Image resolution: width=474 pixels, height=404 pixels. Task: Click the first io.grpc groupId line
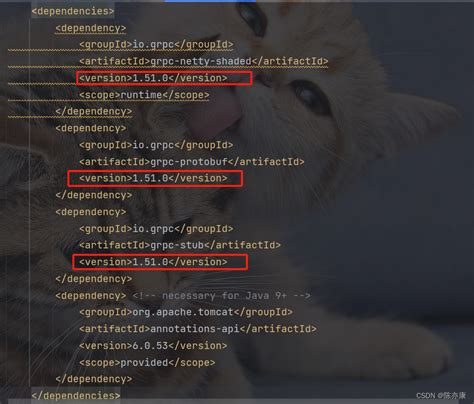[156, 44]
